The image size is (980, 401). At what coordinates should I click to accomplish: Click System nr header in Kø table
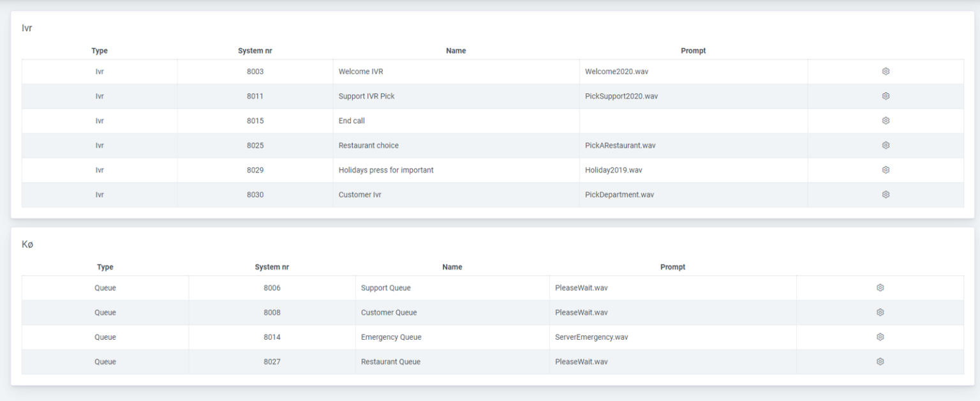point(272,268)
